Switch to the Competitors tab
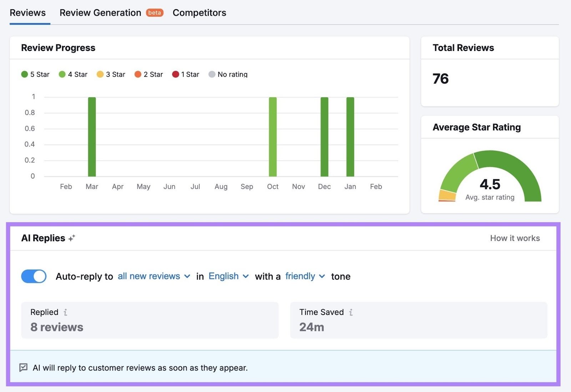This screenshot has height=392, width=571. pyautogui.click(x=199, y=12)
